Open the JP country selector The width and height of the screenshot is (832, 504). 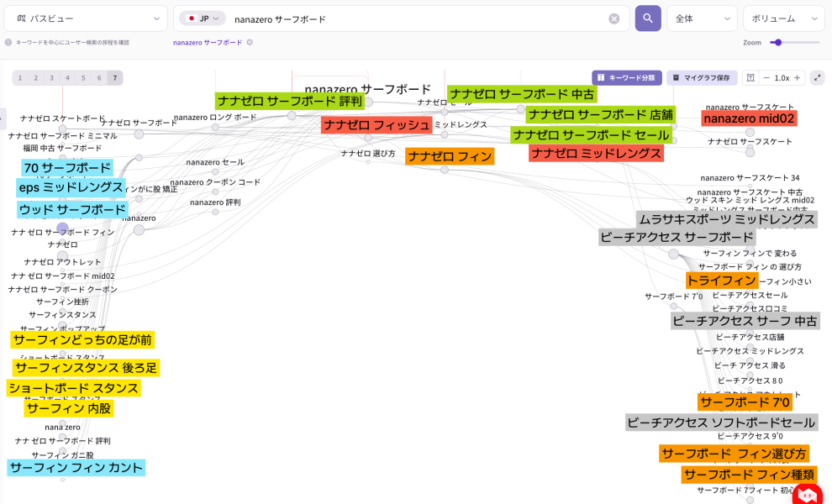[203, 18]
